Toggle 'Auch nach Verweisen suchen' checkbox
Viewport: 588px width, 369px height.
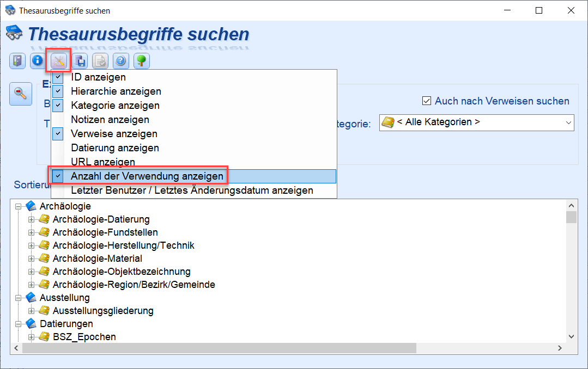(426, 101)
